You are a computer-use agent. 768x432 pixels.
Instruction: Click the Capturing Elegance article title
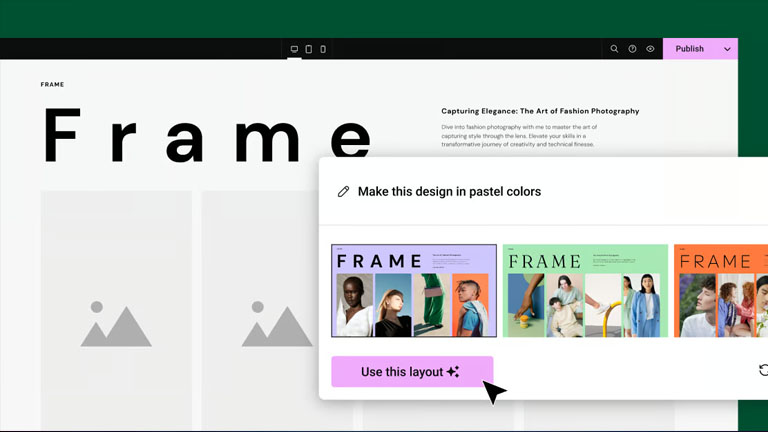[540, 111]
